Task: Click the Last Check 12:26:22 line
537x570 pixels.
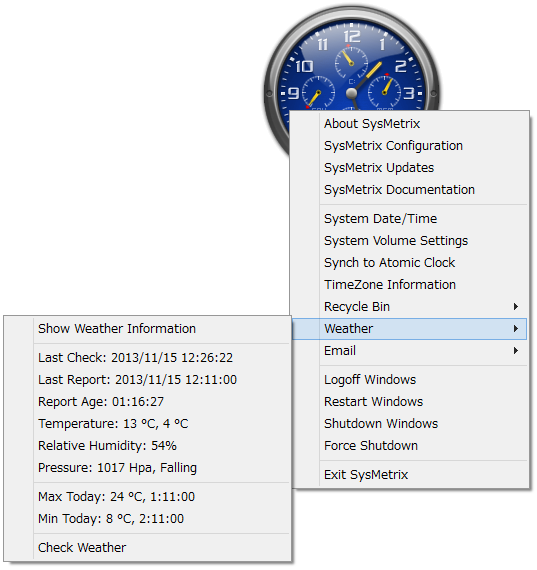Action: pyautogui.click(x=147, y=358)
